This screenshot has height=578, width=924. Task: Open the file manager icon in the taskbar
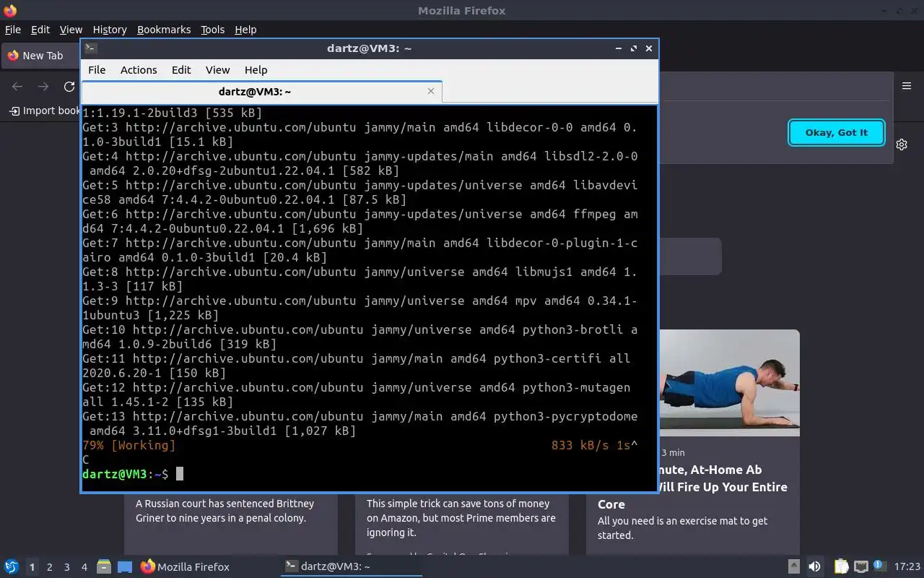104,567
